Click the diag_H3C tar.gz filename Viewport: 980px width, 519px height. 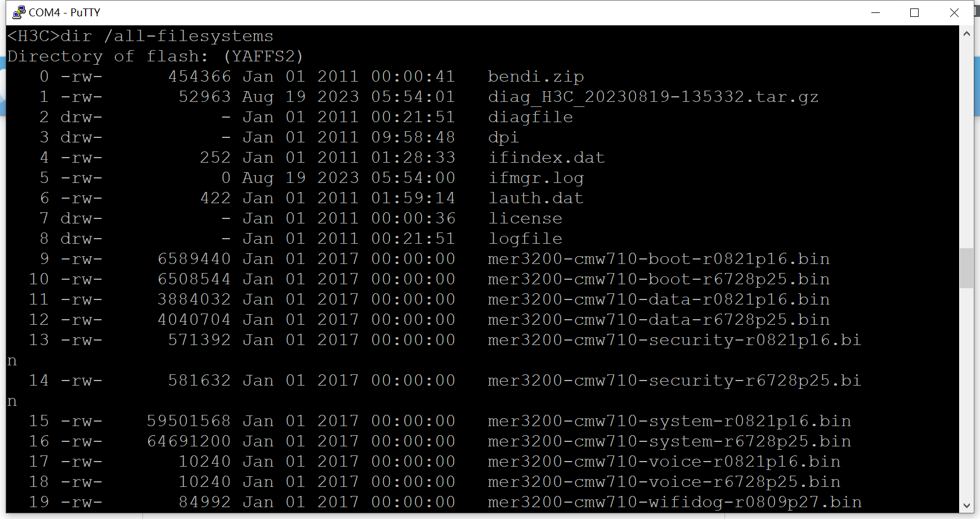coord(653,97)
